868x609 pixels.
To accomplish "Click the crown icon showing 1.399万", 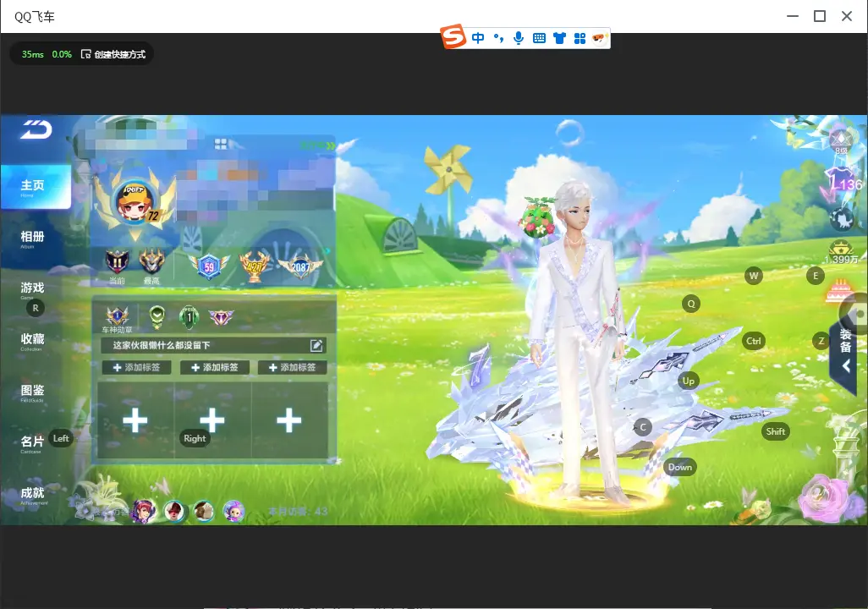I will 842,252.
